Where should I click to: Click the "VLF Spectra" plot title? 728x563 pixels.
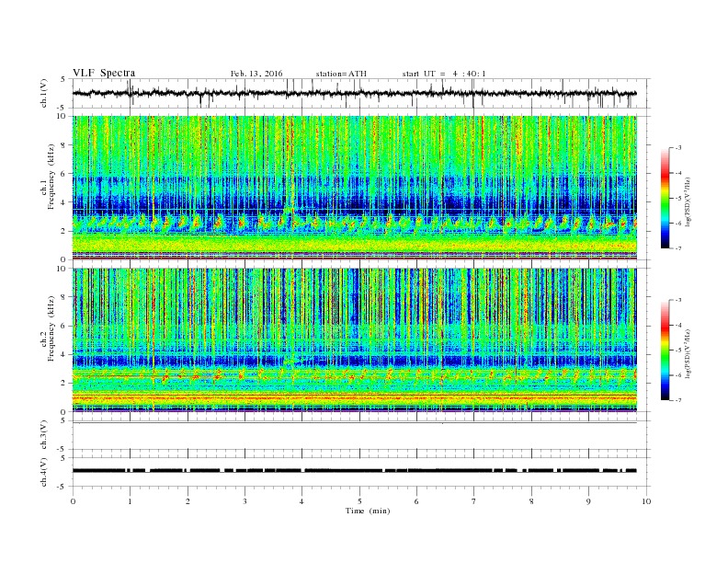click(x=104, y=73)
